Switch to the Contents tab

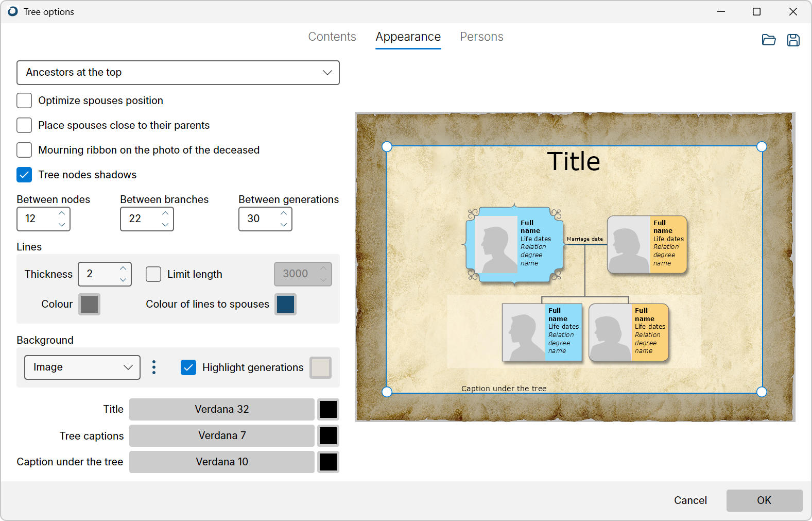click(x=332, y=37)
